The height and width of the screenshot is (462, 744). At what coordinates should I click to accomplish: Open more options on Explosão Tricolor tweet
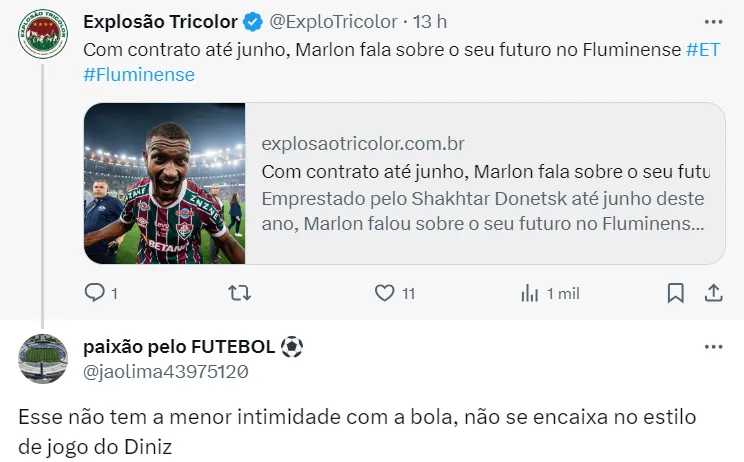point(713,22)
